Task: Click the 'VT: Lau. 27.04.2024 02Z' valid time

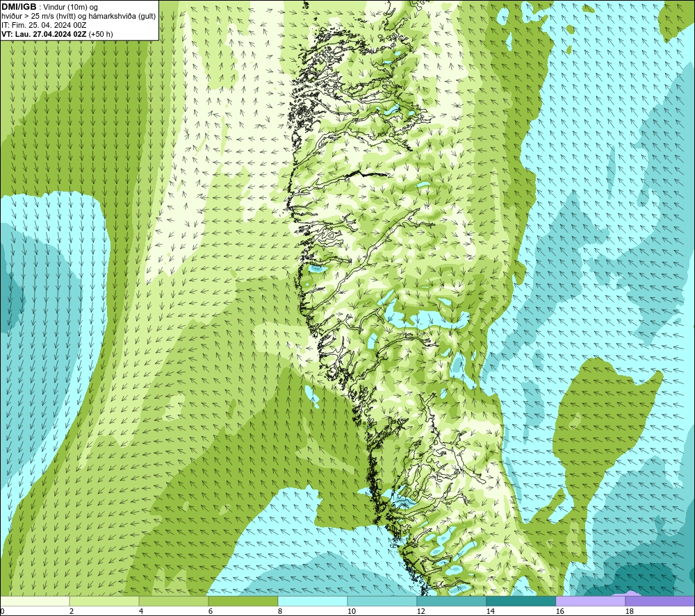Action: 44,34
